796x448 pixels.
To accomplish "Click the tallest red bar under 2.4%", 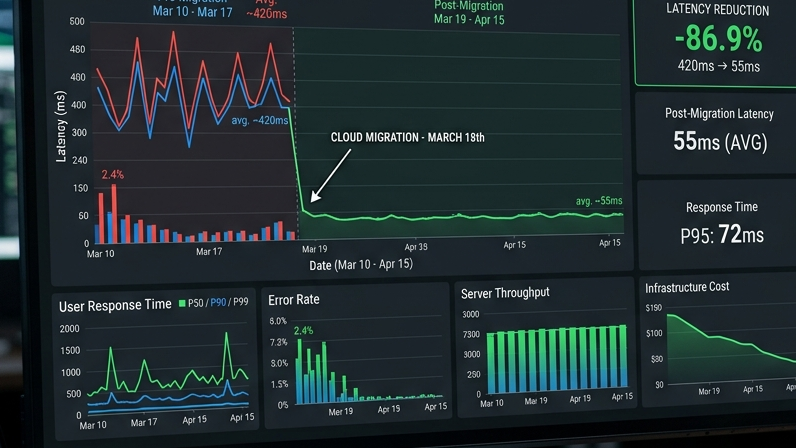I will click(x=114, y=214).
